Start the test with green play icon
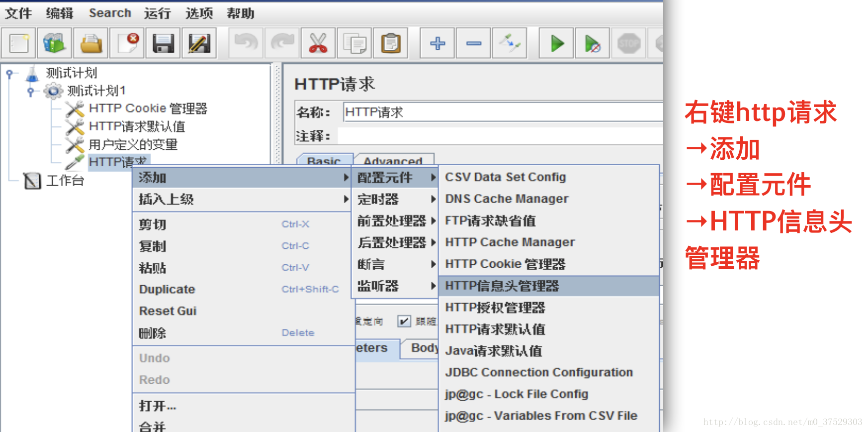This screenshot has height=432, width=868. click(x=557, y=43)
